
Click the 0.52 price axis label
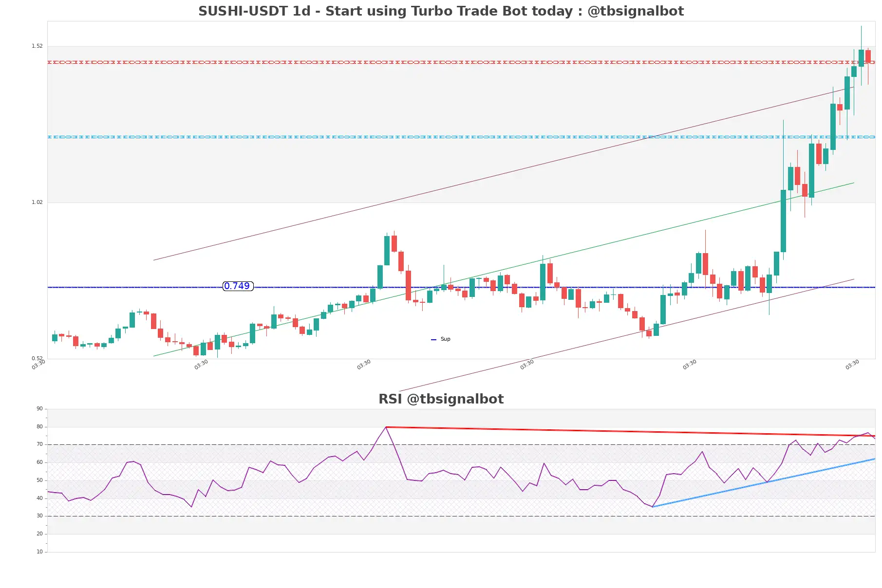point(37,359)
